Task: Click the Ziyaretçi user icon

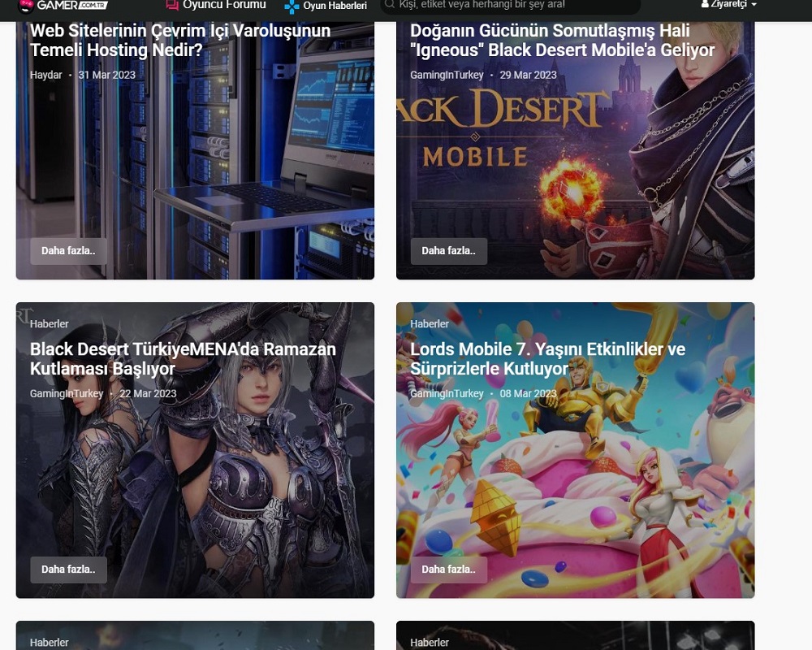Action: (705, 3)
